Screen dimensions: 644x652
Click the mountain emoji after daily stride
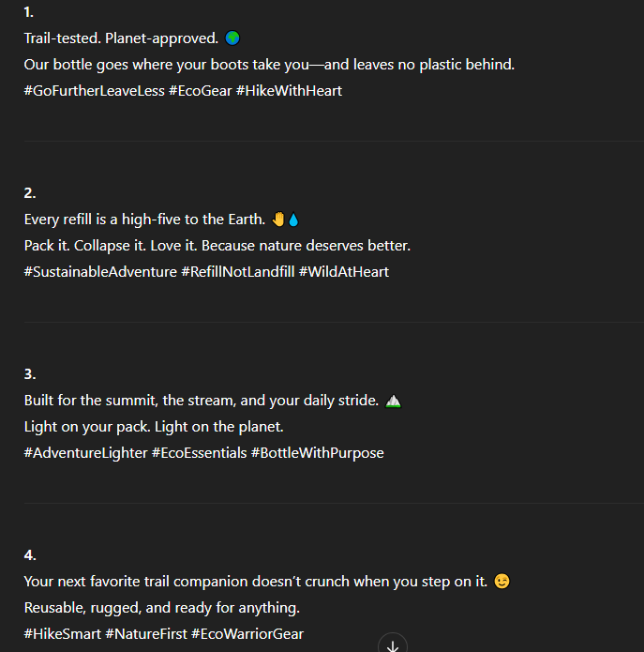tap(393, 401)
